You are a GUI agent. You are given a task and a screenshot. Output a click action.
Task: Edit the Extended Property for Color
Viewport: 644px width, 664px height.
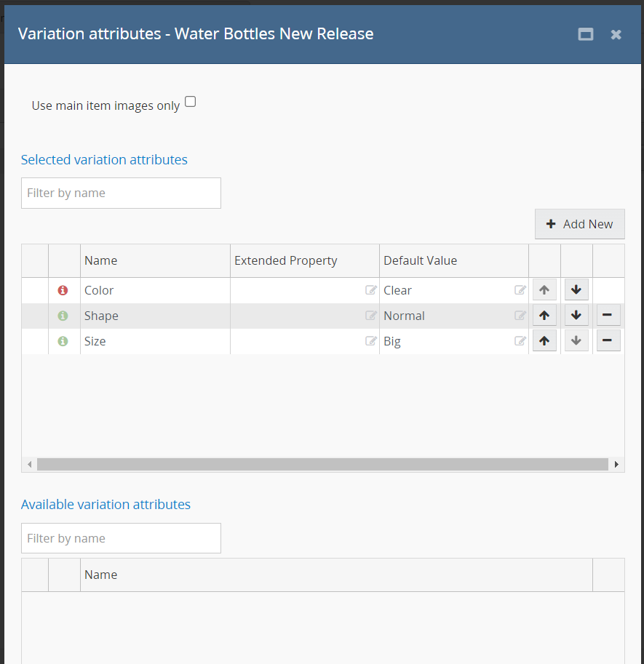click(371, 290)
